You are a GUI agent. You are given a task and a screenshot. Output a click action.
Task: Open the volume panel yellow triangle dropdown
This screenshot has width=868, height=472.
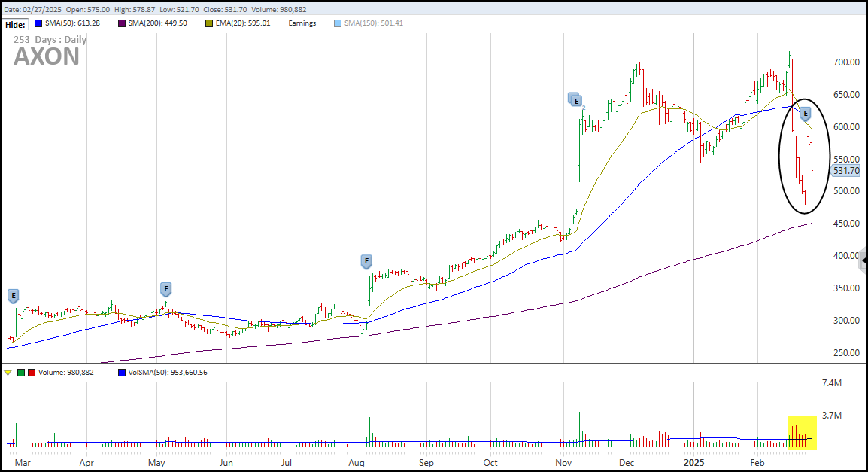8,373
